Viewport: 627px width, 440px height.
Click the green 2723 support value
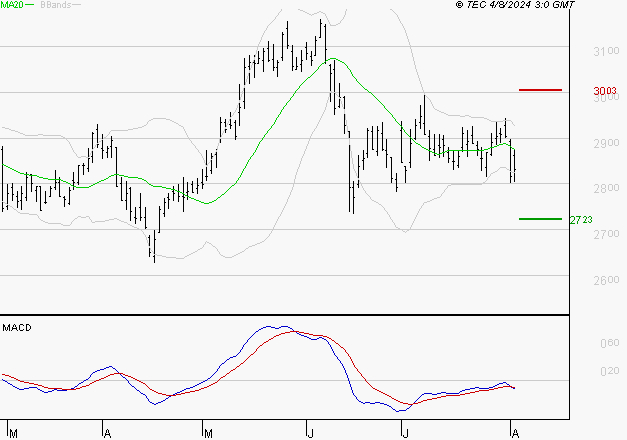[x=581, y=220]
